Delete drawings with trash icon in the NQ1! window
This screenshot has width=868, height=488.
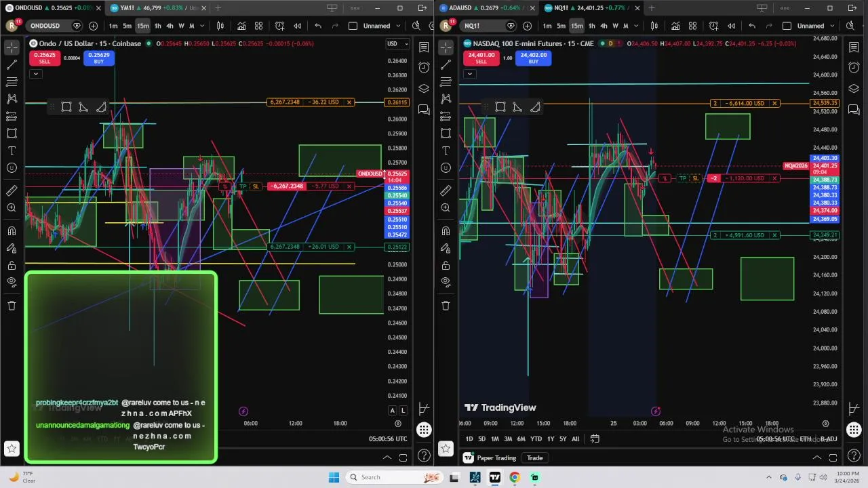(x=446, y=306)
